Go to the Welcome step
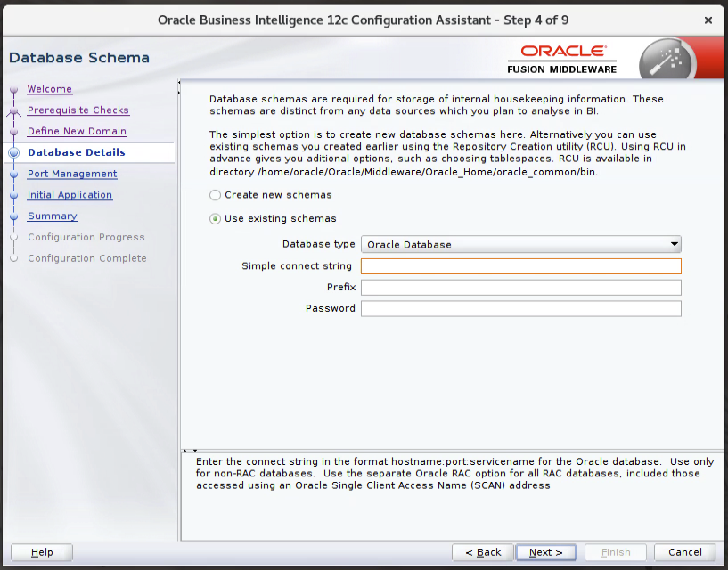 50,89
